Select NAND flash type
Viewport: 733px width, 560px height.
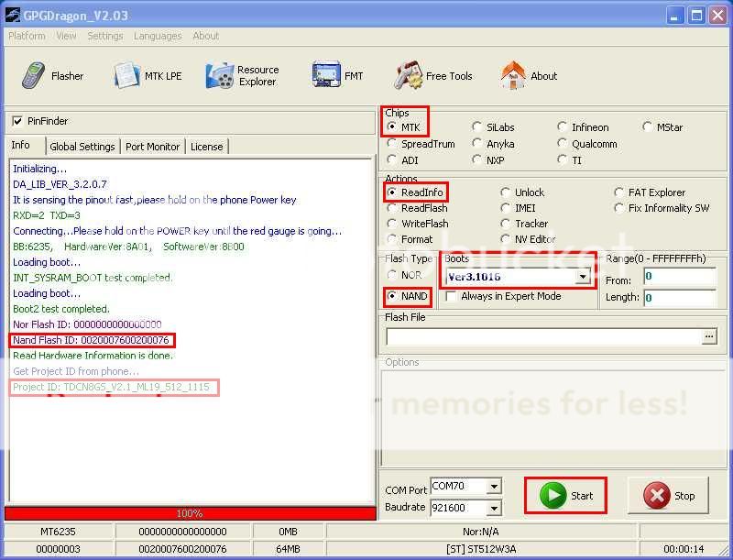(392, 296)
